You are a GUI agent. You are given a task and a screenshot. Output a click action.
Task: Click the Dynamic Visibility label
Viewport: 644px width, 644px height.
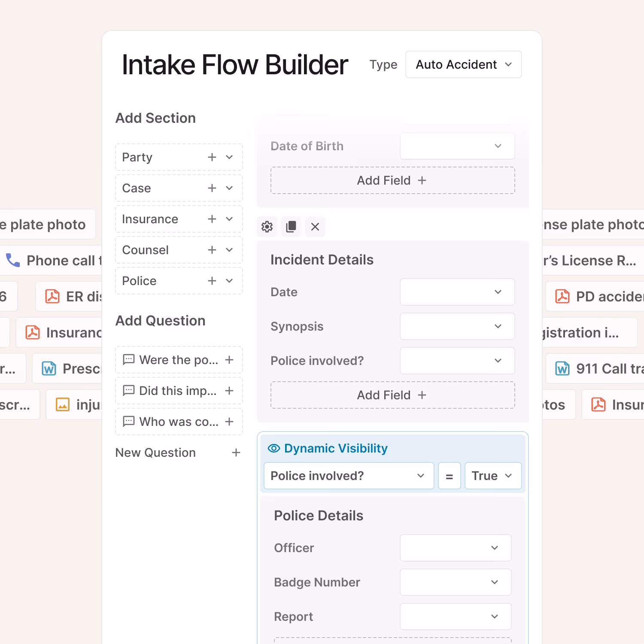336,448
